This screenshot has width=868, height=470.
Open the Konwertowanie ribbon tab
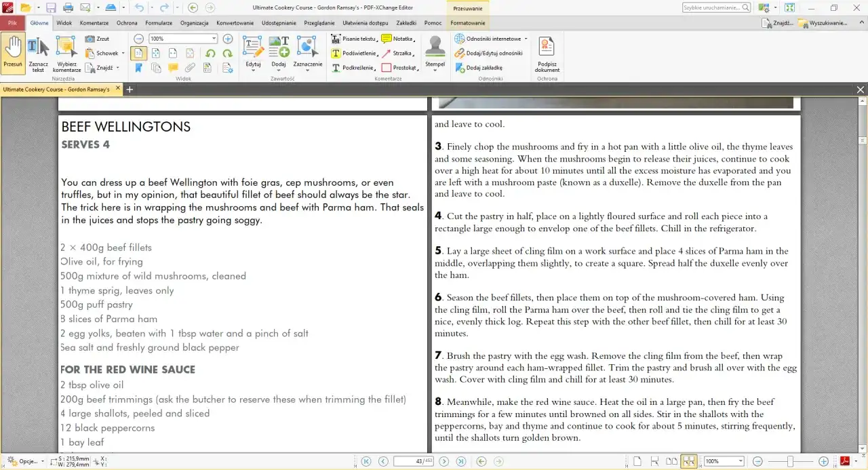[x=235, y=22]
